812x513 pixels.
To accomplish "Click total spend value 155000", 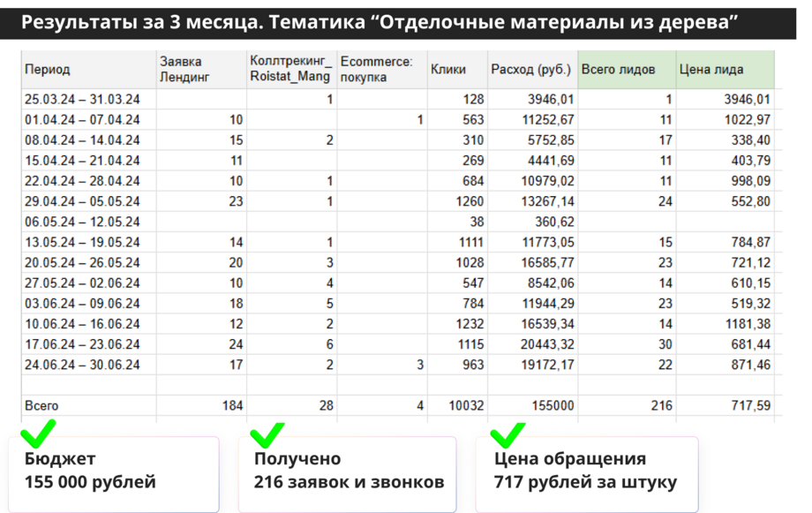I will [x=553, y=406].
